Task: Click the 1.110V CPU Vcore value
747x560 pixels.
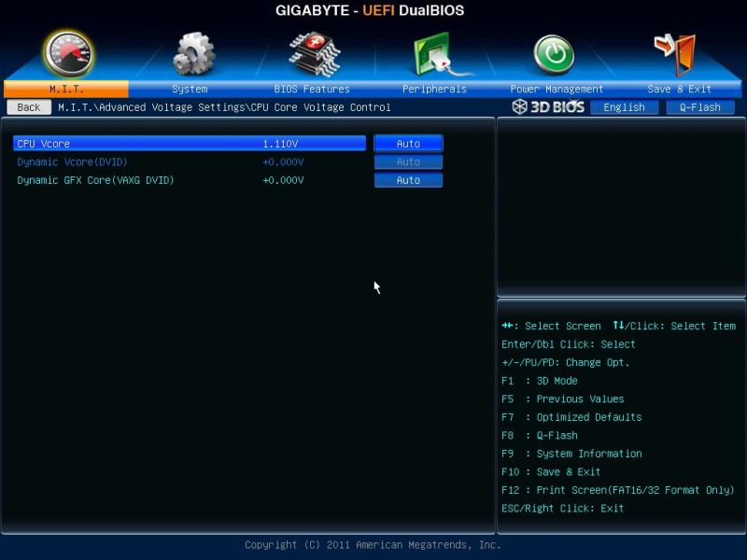Action: [x=280, y=144]
